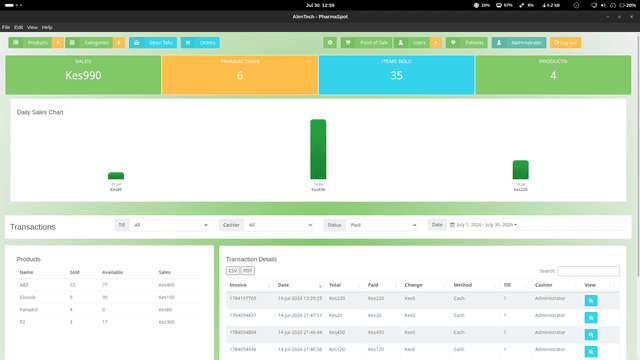Screen dimensions: 640x360
Task: Open the File menu
Action: [x=6, y=27]
